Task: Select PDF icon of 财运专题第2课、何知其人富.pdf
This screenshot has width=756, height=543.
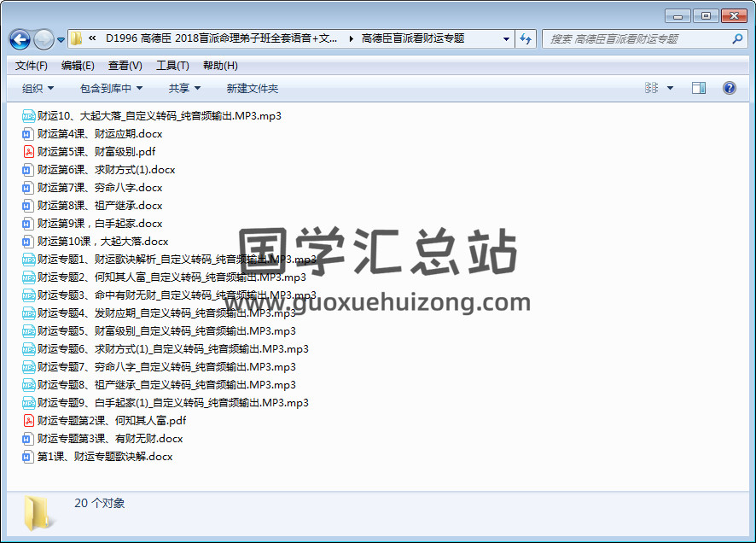Action: 28,421
